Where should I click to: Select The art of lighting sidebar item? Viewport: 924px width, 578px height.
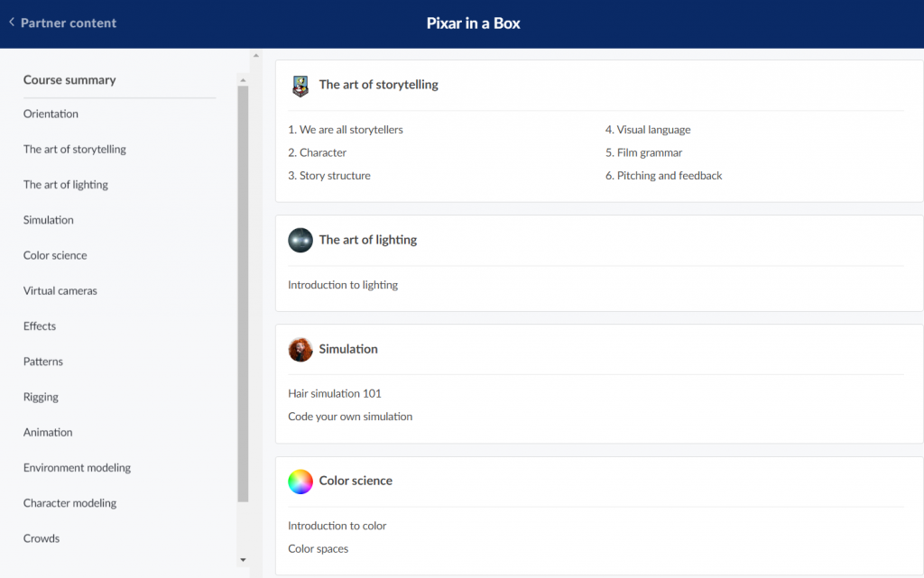point(65,184)
